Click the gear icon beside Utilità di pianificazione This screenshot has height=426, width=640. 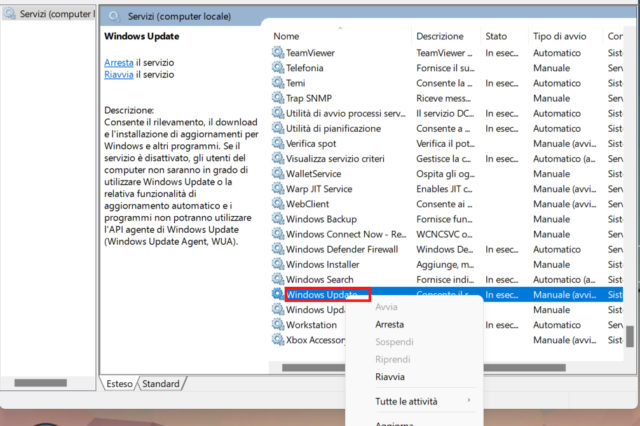[278, 128]
